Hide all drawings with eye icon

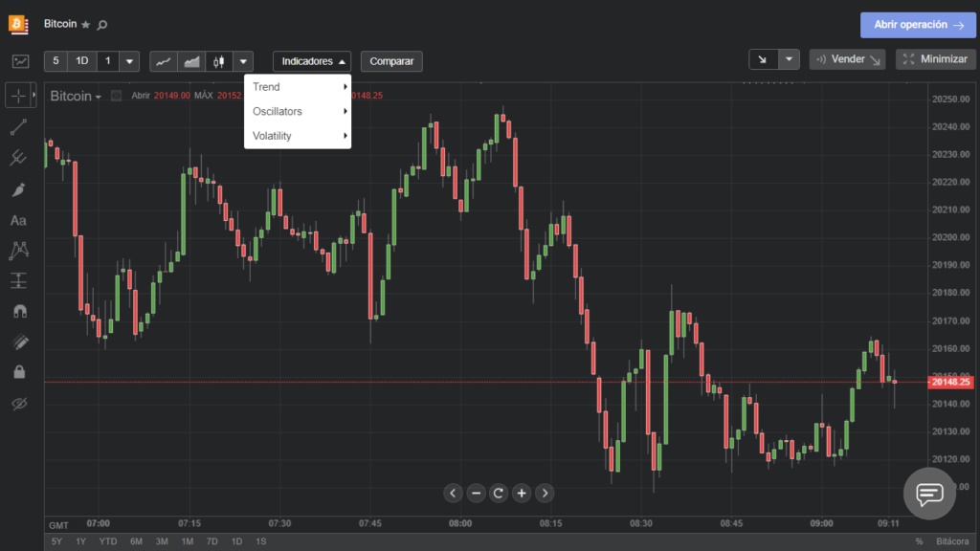pyautogui.click(x=19, y=404)
